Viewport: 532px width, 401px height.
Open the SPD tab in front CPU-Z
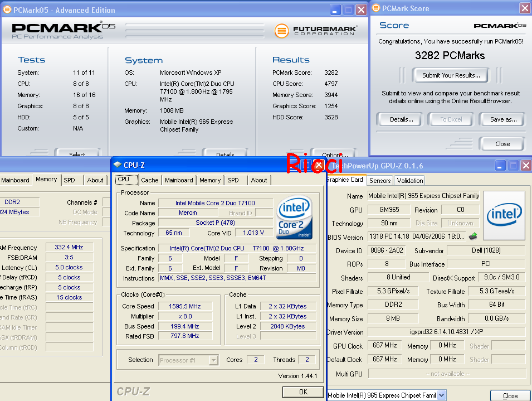coord(233,180)
